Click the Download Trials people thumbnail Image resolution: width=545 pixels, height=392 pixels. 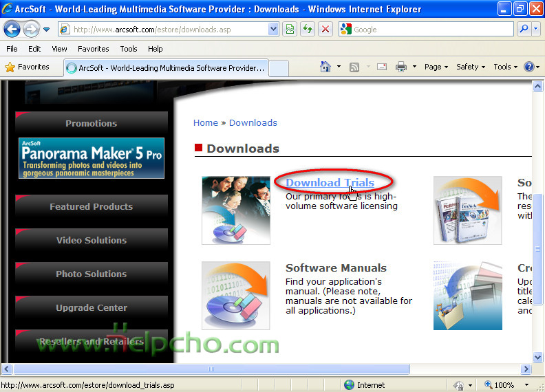236,210
